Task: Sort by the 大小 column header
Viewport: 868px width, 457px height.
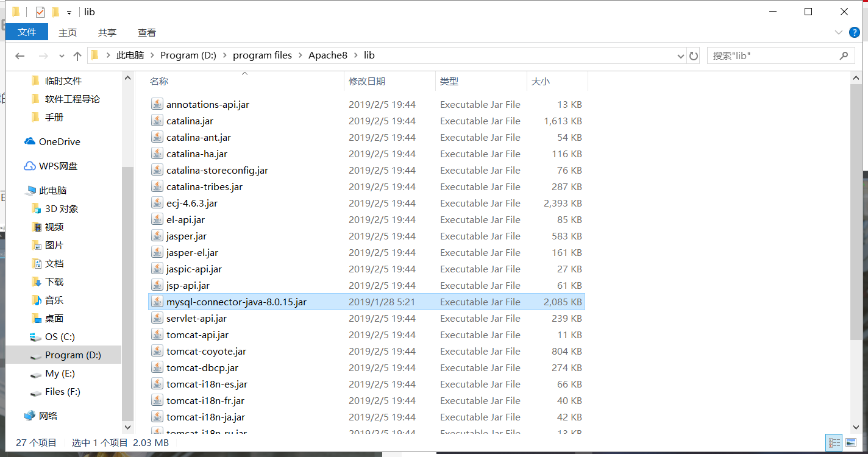Action: pyautogui.click(x=557, y=81)
